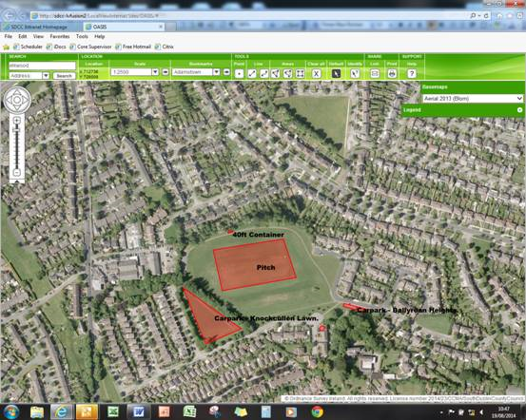Click the Print map icon

(392, 74)
